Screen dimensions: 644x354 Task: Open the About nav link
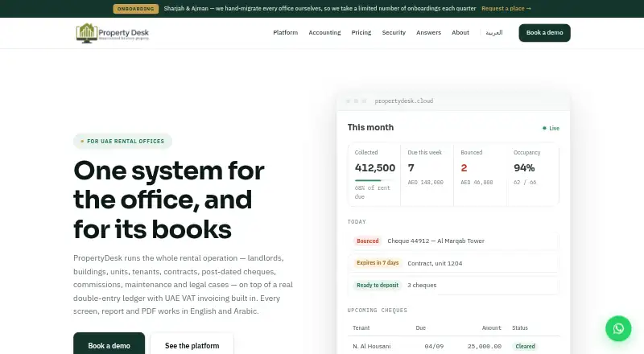(460, 32)
